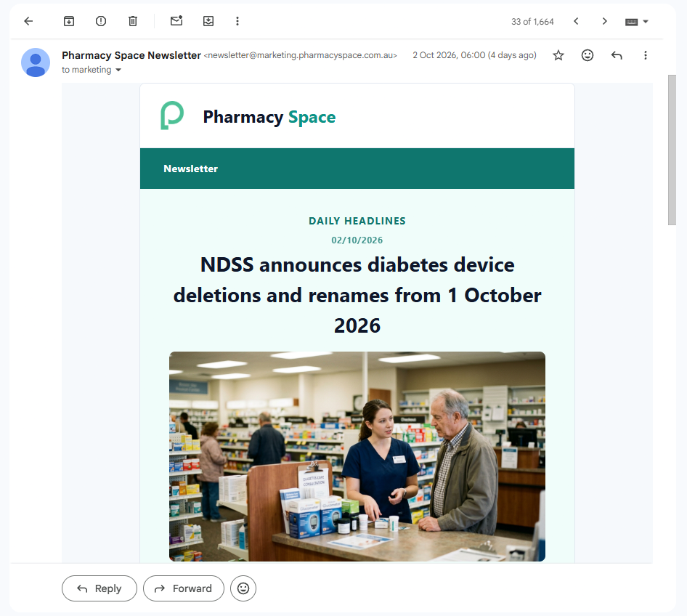Mark the email as unread
The image size is (687, 616).
(176, 20)
